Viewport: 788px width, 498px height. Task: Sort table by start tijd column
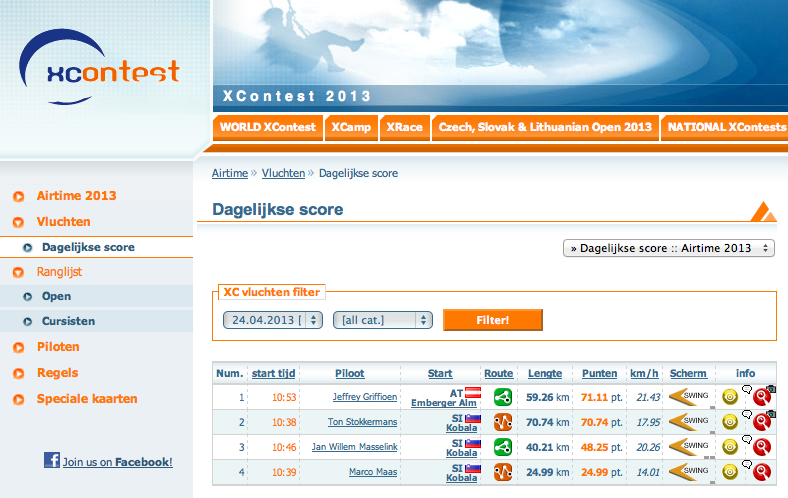(273, 373)
